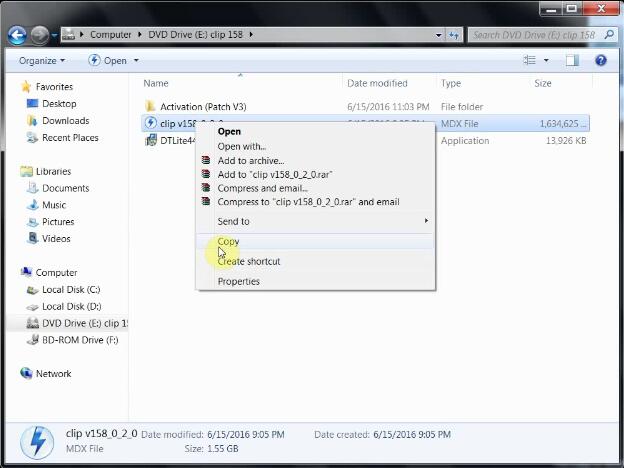Toggle the preview pane icon
The width and height of the screenshot is (624, 468).
[x=572, y=60]
